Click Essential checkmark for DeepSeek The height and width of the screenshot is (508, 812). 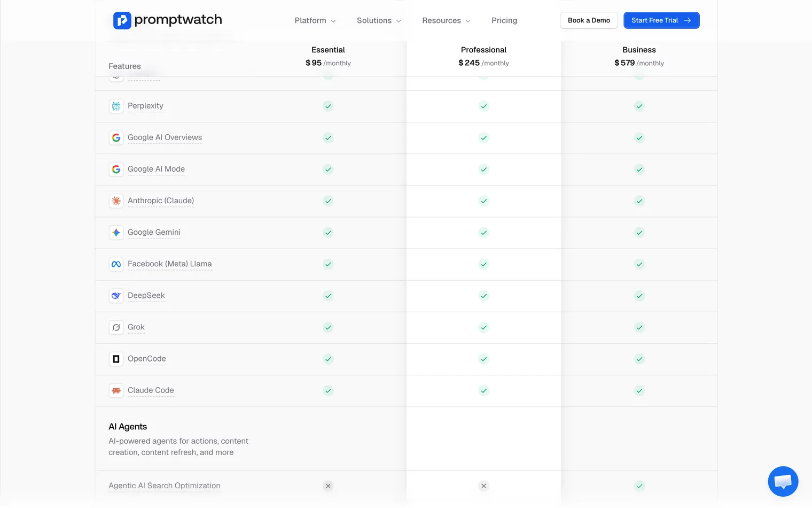328,295
